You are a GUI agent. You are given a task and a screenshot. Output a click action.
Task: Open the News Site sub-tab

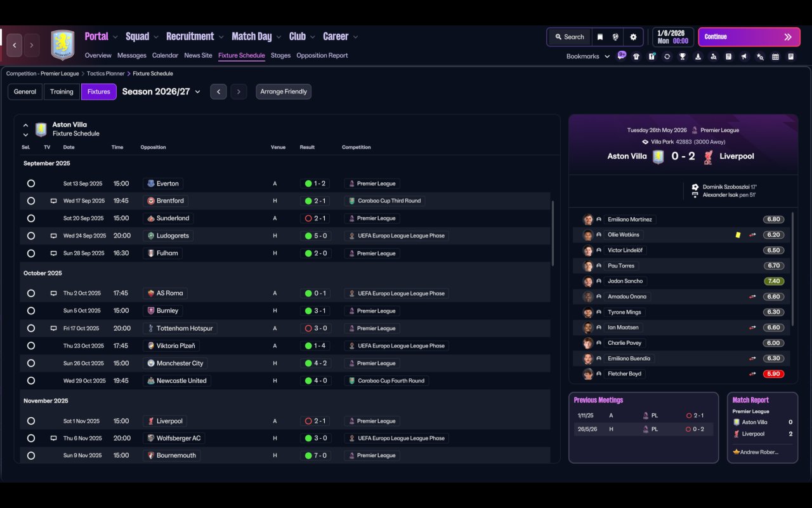click(198, 55)
